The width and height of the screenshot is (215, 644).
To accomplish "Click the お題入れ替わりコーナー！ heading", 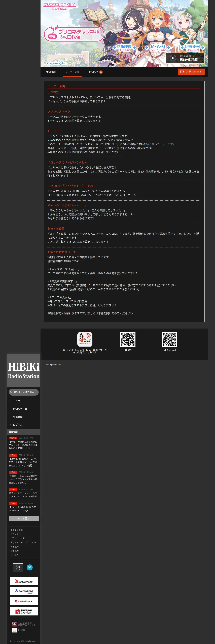I will pyautogui.click(x=64, y=252).
